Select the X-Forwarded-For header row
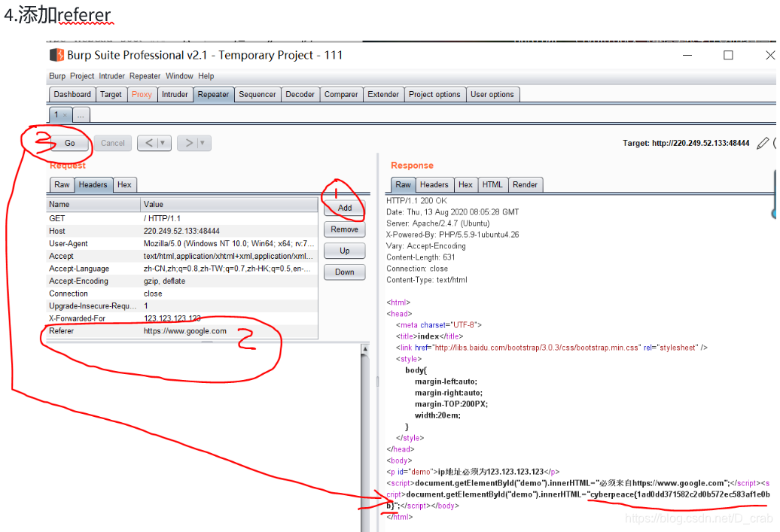The image size is (780, 532). tap(182, 318)
